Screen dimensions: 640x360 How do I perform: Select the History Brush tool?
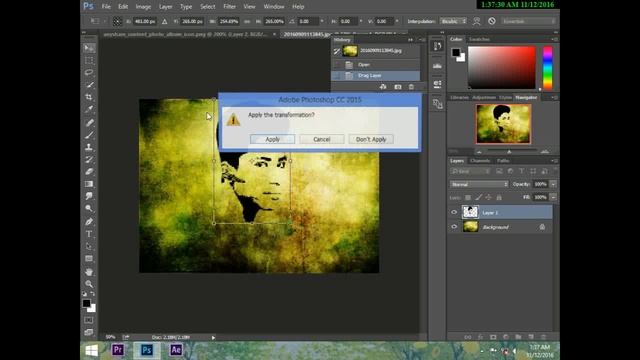[89, 160]
